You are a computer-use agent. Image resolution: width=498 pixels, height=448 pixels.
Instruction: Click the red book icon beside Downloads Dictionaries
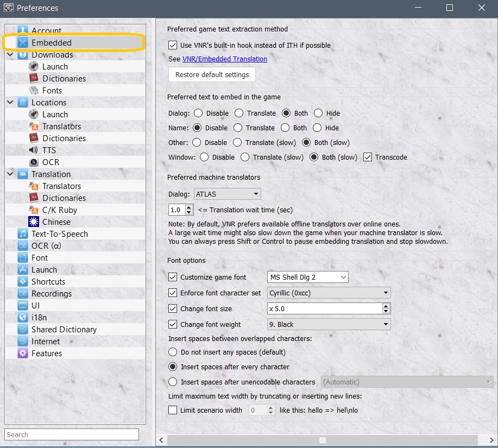34,78
